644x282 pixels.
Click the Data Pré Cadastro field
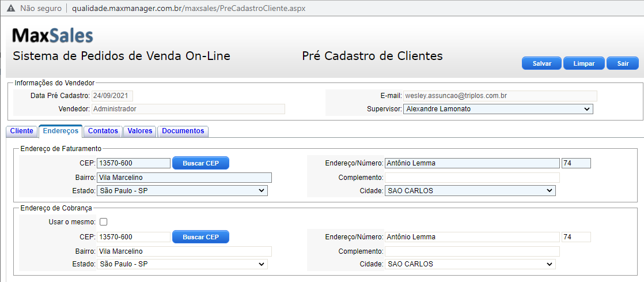tap(112, 96)
